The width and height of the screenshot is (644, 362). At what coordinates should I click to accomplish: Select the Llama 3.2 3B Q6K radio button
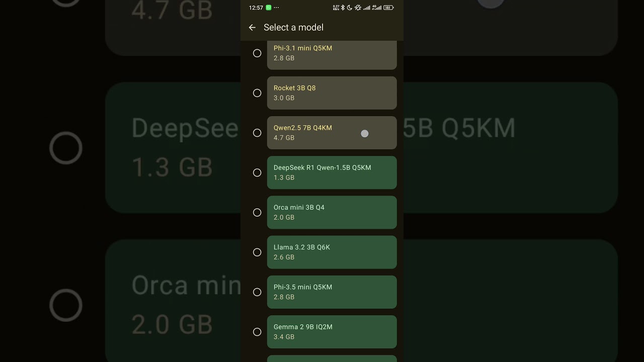(257, 252)
